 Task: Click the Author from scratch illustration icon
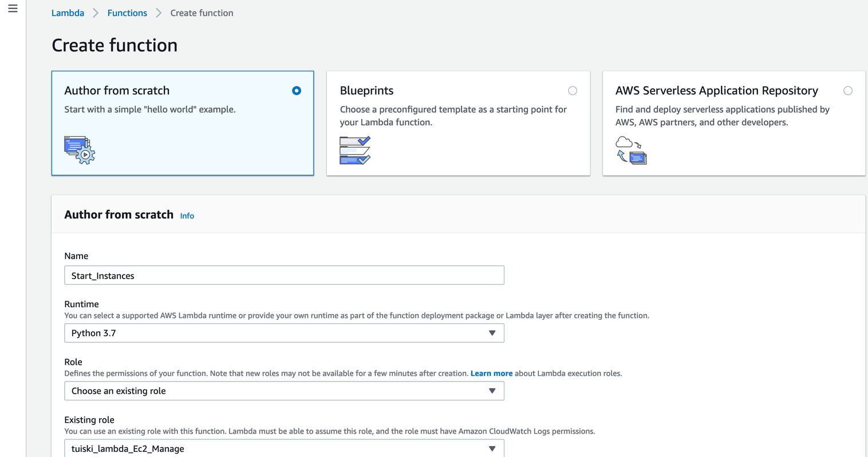click(x=79, y=150)
